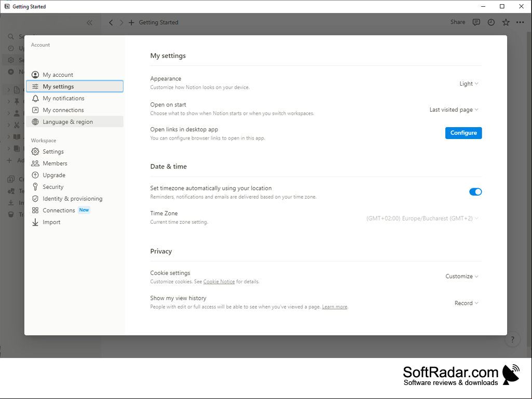This screenshot has width=532, height=399.
Task: Select My account in the settings menu
Action: [75, 75]
